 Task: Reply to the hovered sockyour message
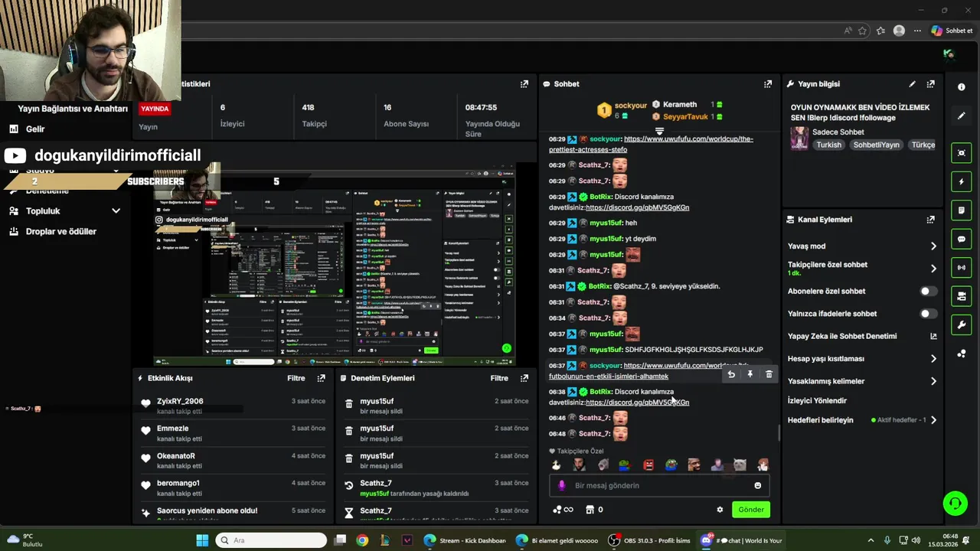click(731, 374)
